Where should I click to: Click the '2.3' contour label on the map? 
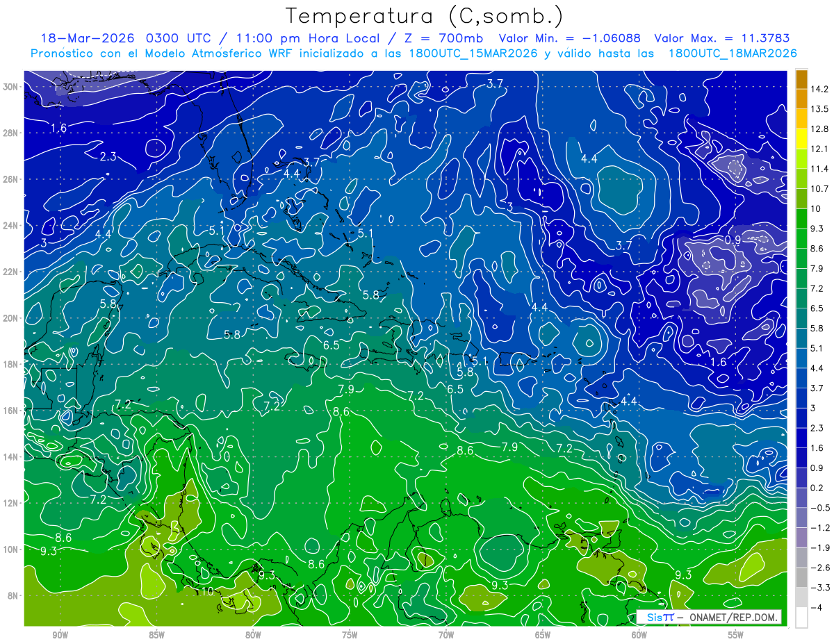108,156
